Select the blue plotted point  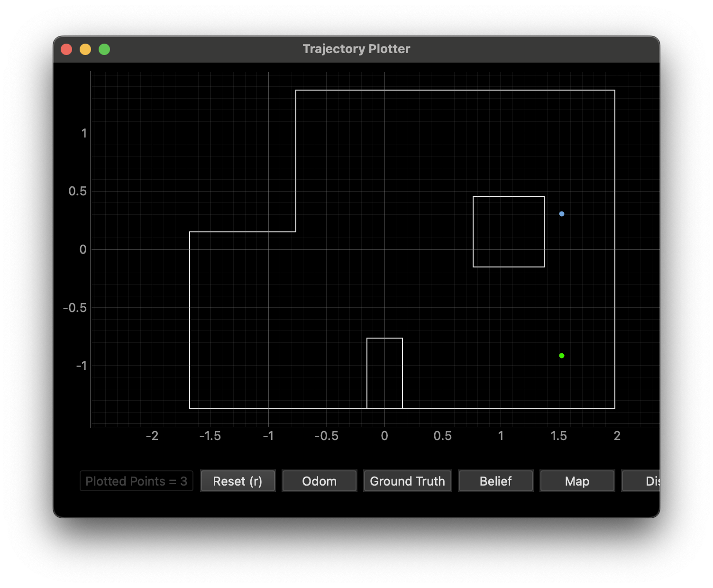click(x=562, y=214)
